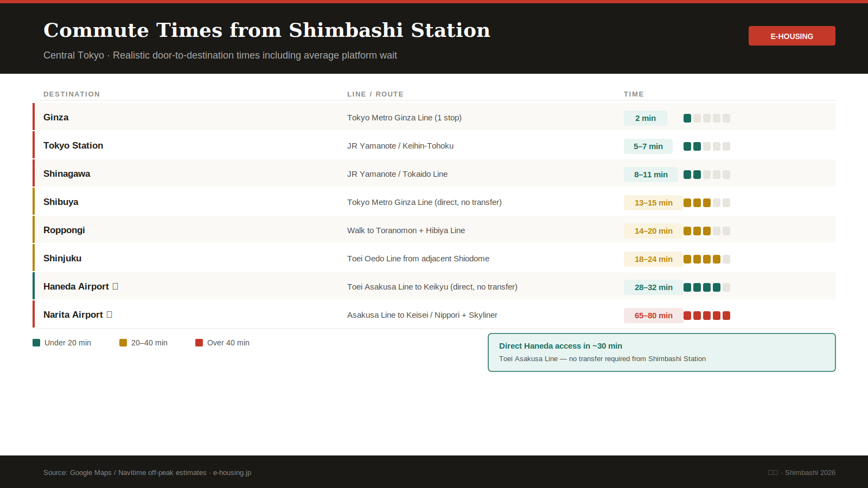Click the gold 20–40 min legend swatch
This screenshot has width=868, height=488.
click(123, 343)
